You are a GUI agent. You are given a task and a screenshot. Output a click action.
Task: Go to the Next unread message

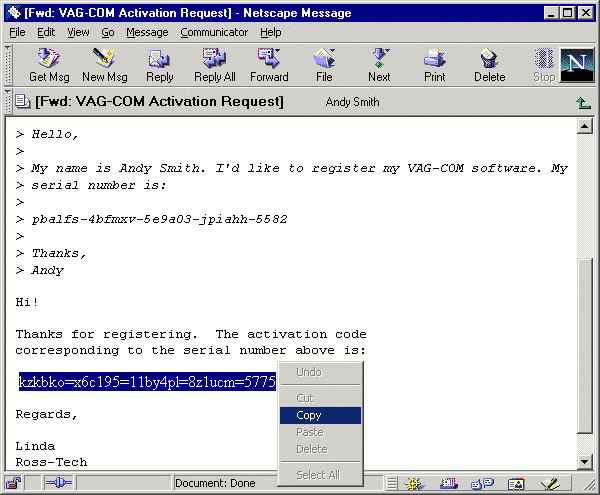pos(379,64)
